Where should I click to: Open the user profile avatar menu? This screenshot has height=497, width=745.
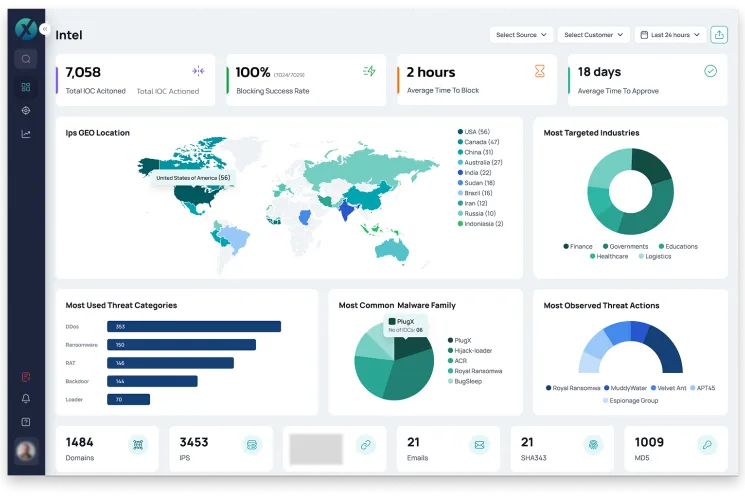tap(26, 453)
